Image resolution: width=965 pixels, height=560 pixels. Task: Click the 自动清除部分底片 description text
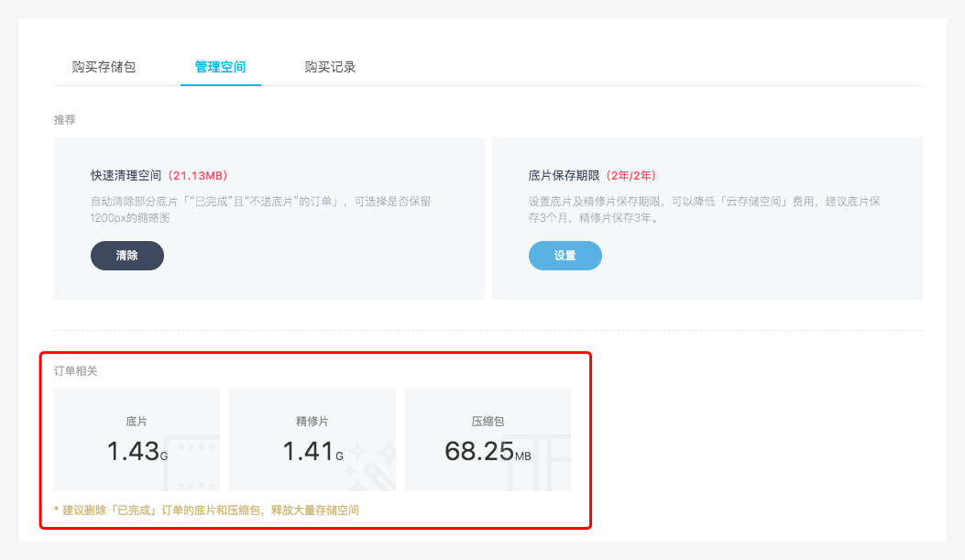pyautogui.click(x=260, y=209)
